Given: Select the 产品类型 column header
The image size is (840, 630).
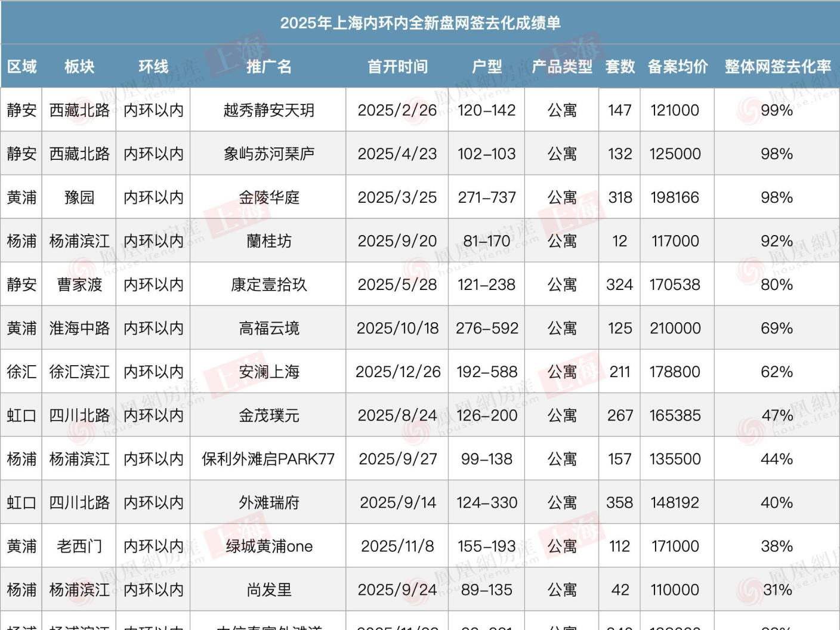Looking at the screenshot, I should [x=562, y=67].
